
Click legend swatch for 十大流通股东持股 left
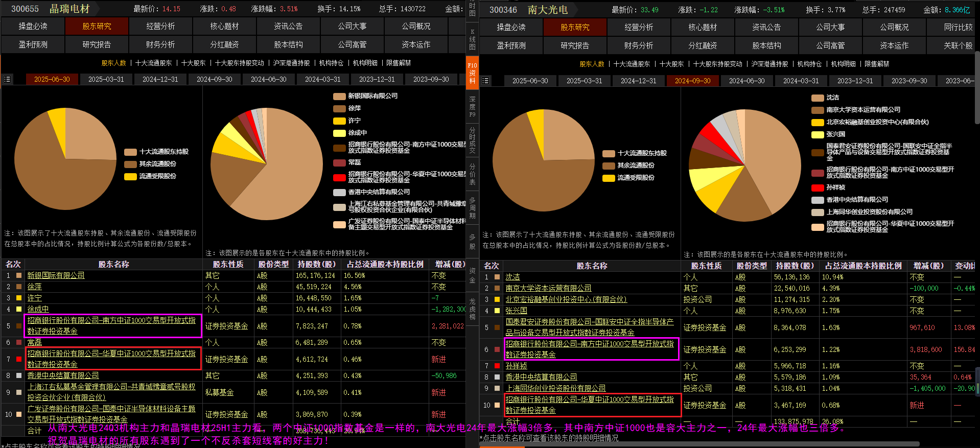(130, 152)
